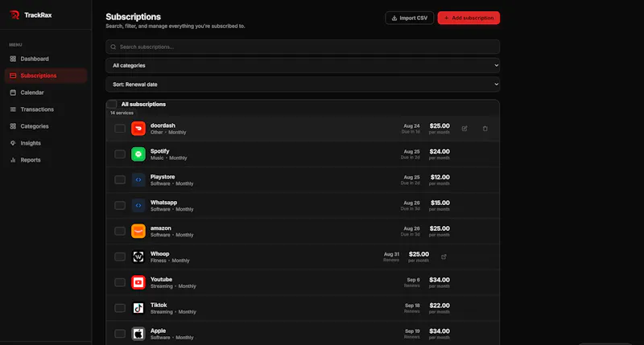Image resolution: width=644 pixels, height=345 pixels.
Task: Click the Add subscription button
Action: (469, 18)
